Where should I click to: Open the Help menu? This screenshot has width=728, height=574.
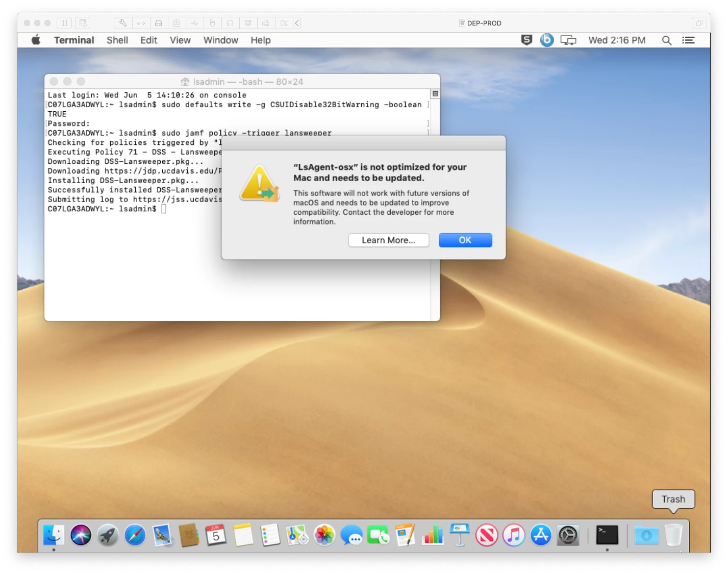click(260, 40)
